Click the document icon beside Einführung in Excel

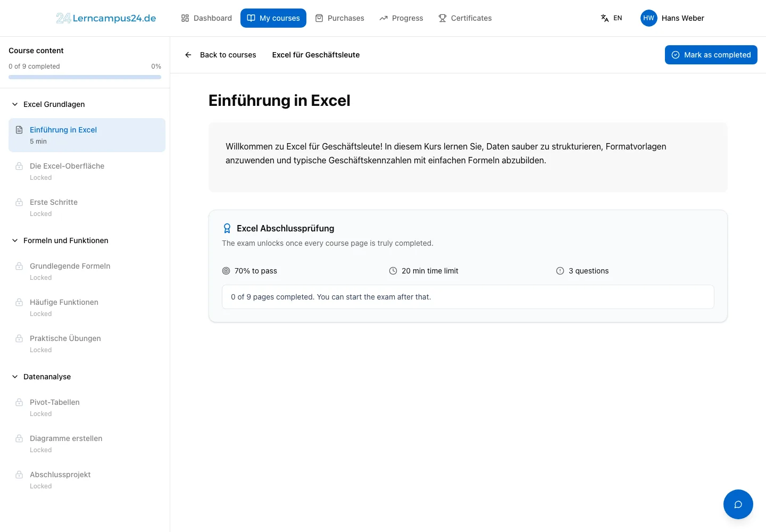tap(19, 130)
